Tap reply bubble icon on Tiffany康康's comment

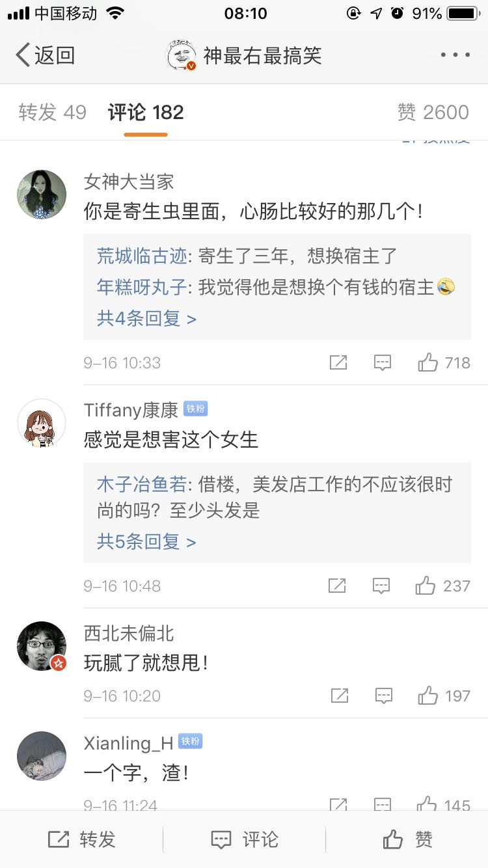381,586
